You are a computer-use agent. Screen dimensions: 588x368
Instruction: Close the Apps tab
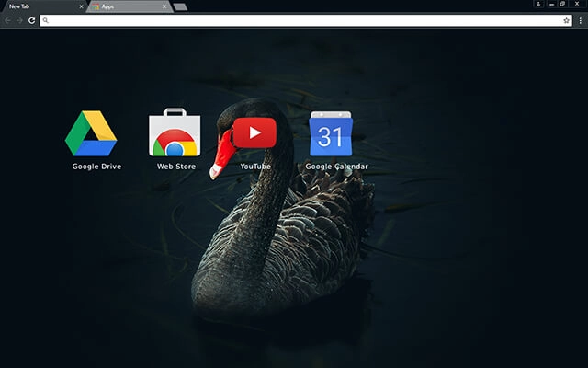point(164,6)
